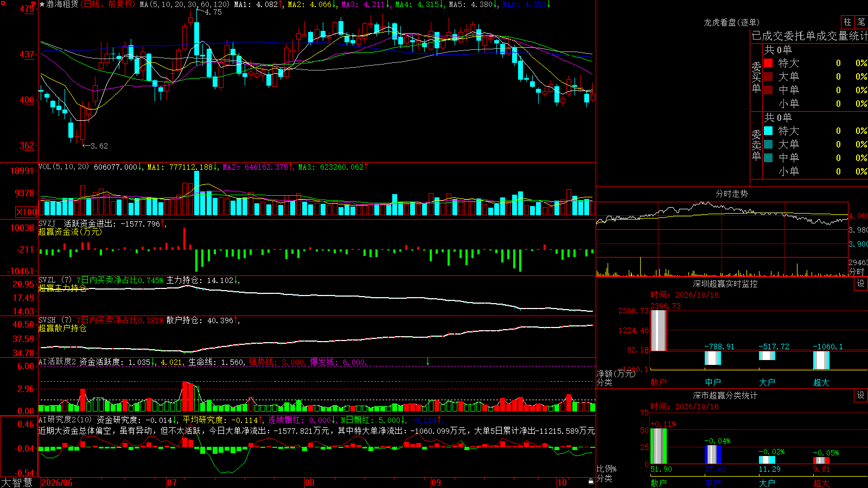Image resolution: width=868 pixels, height=488 pixels.
Task: Click the 散户 bar in 深圳超赢实时监控 chart
Action: pyautogui.click(x=659, y=331)
